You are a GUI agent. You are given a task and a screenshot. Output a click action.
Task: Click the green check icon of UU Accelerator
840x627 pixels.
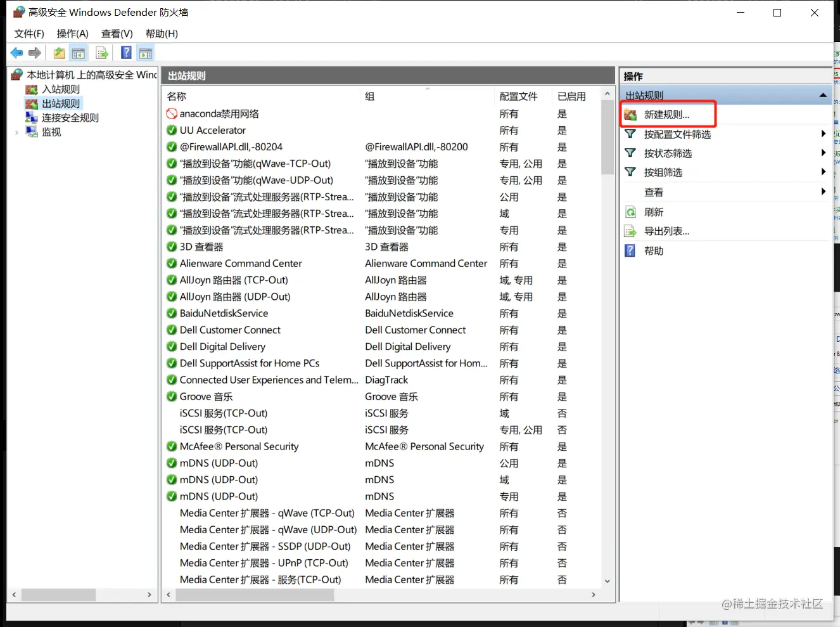point(172,131)
